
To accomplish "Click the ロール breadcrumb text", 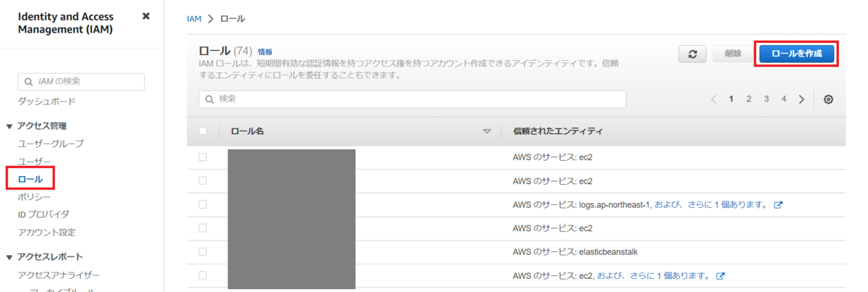I will click(232, 18).
